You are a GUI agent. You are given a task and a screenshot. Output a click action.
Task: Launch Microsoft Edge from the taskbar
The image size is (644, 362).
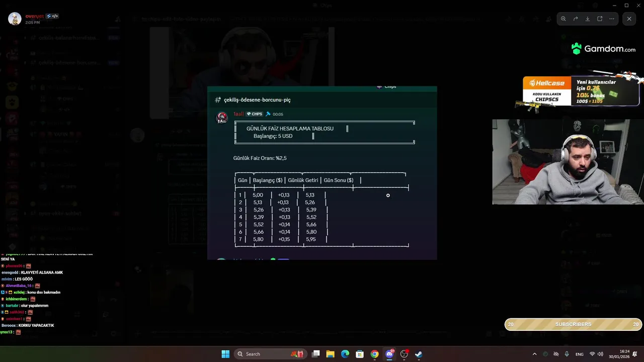click(345, 354)
